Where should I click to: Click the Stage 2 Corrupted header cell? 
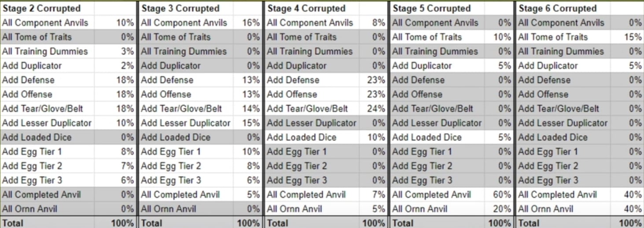[x=41, y=8]
